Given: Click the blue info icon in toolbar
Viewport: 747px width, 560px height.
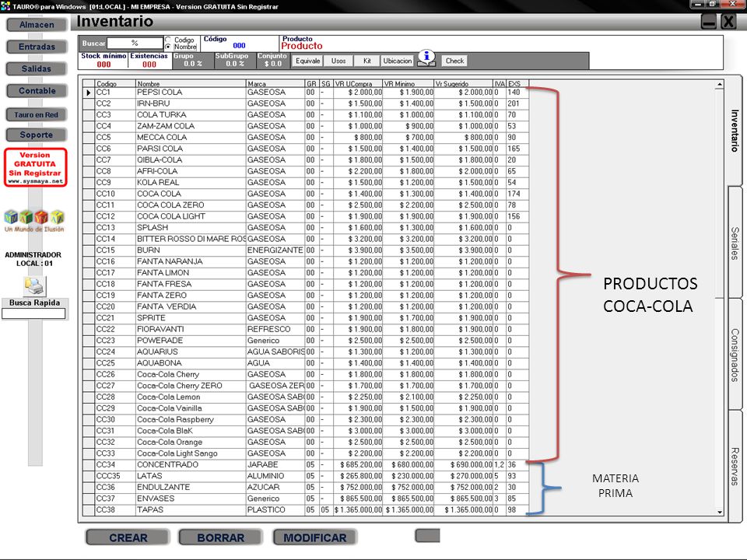Looking at the screenshot, I should 426,58.
